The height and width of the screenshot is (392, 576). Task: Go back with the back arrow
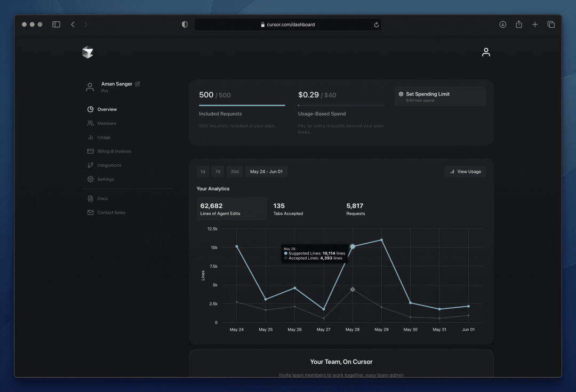pos(73,24)
